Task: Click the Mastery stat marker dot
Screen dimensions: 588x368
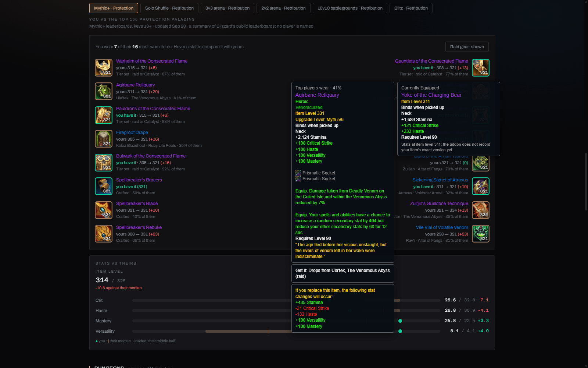Action: (x=400, y=321)
